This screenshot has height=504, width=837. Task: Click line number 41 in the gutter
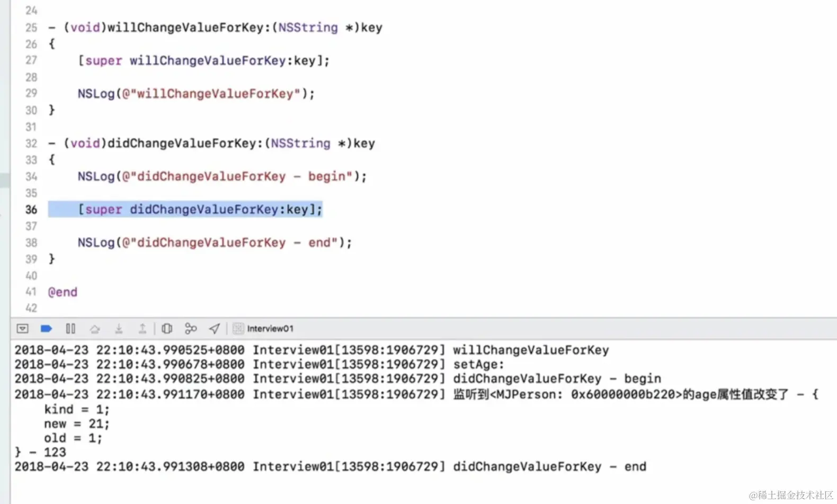coord(31,292)
